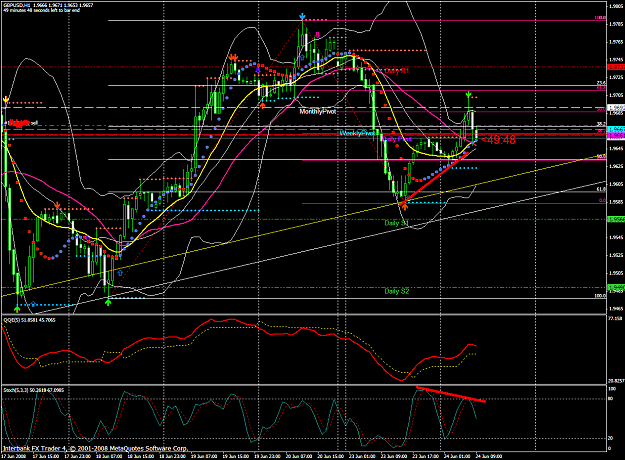The height and width of the screenshot is (460, 625).
Task: Click the orange up arrow at the 23 Jun low
Action: 405,206
